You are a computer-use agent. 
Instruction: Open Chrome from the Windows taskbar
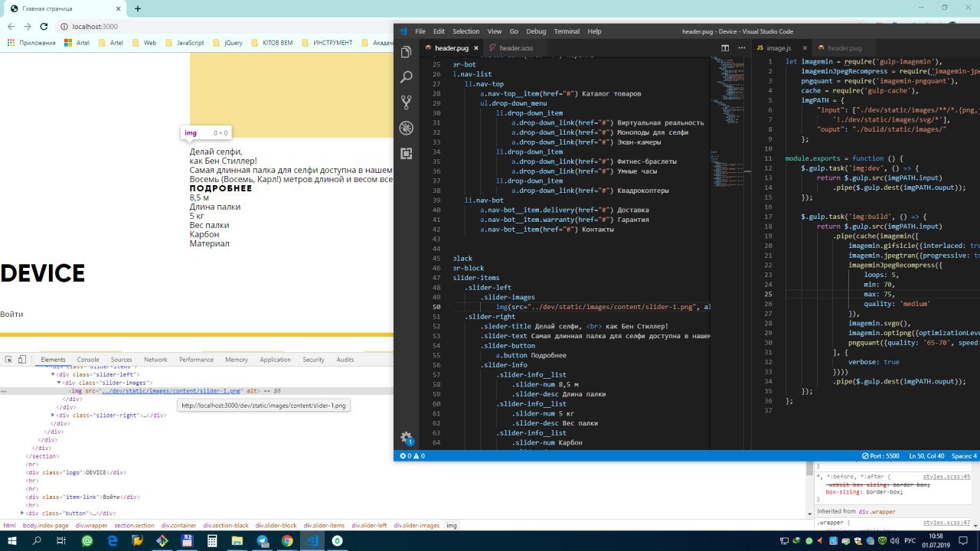287,540
